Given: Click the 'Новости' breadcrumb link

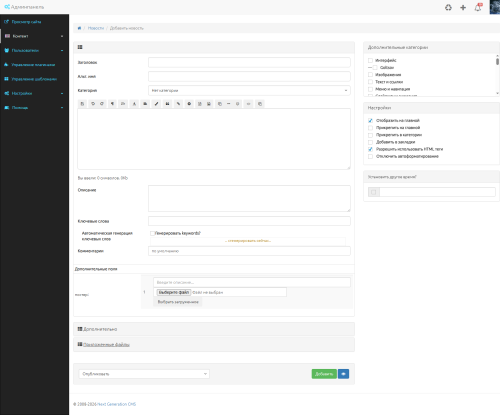Looking at the screenshot, I should coord(96,28).
